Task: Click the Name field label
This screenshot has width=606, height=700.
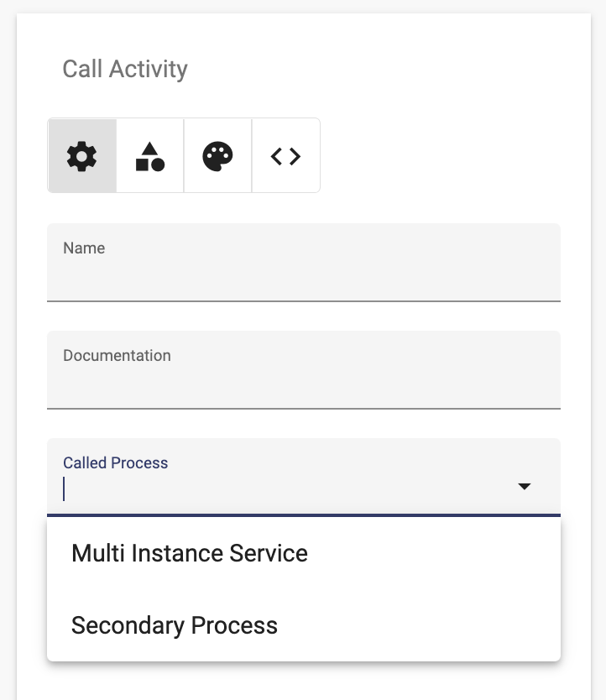Action: (x=84, y=248)
